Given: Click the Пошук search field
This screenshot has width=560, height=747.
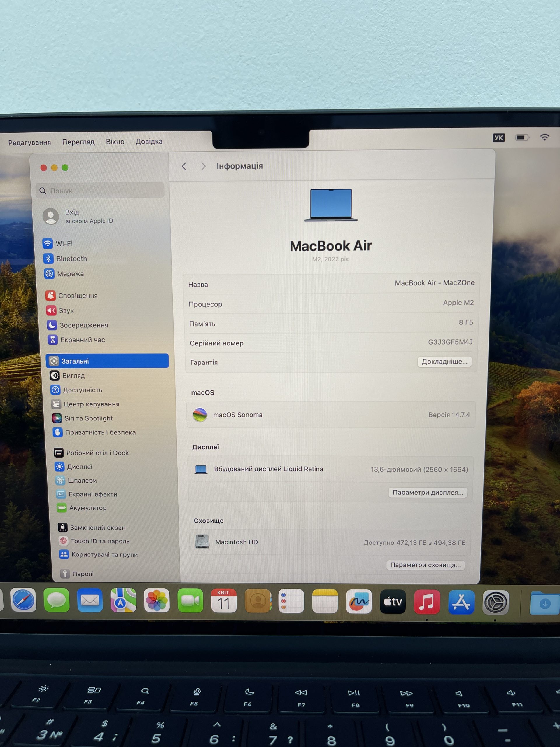Looking at the screenshot, I should tap(100, 191).
